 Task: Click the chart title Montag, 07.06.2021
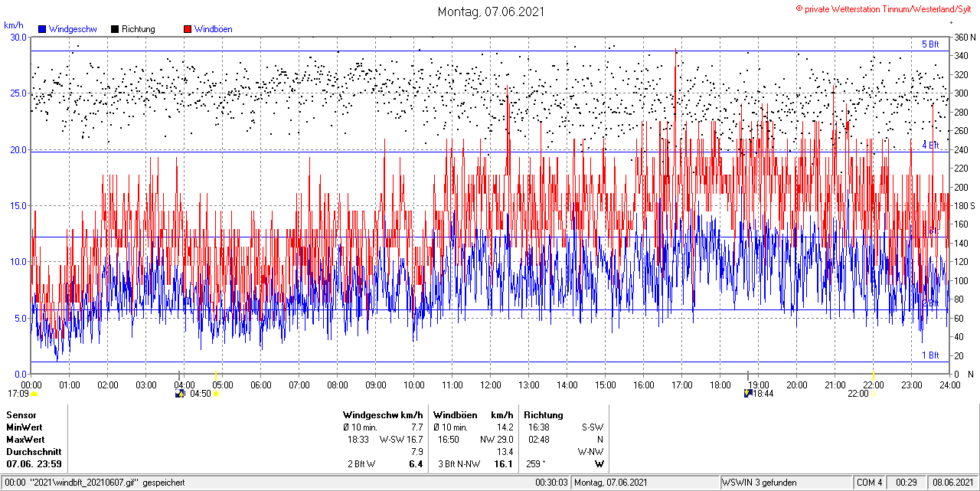tap(491, 11)
